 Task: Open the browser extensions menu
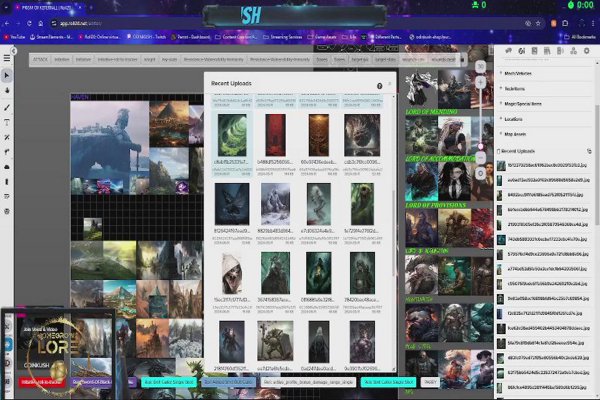tap(565, 24)
